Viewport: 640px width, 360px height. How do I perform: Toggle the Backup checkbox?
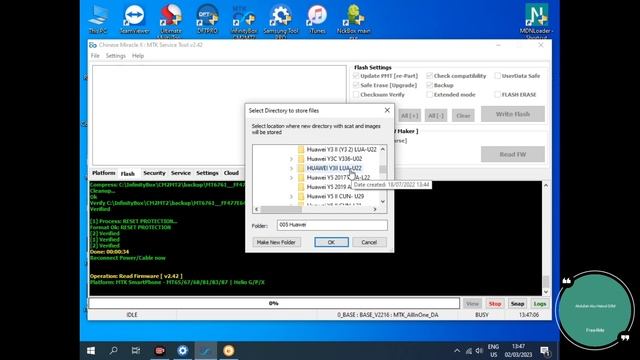click(x=429, y=85)
